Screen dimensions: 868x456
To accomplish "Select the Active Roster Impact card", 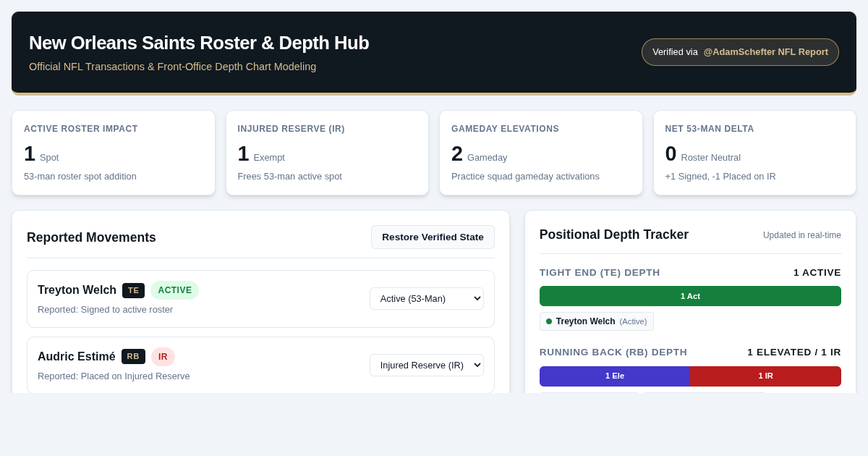I will [114, 153].
